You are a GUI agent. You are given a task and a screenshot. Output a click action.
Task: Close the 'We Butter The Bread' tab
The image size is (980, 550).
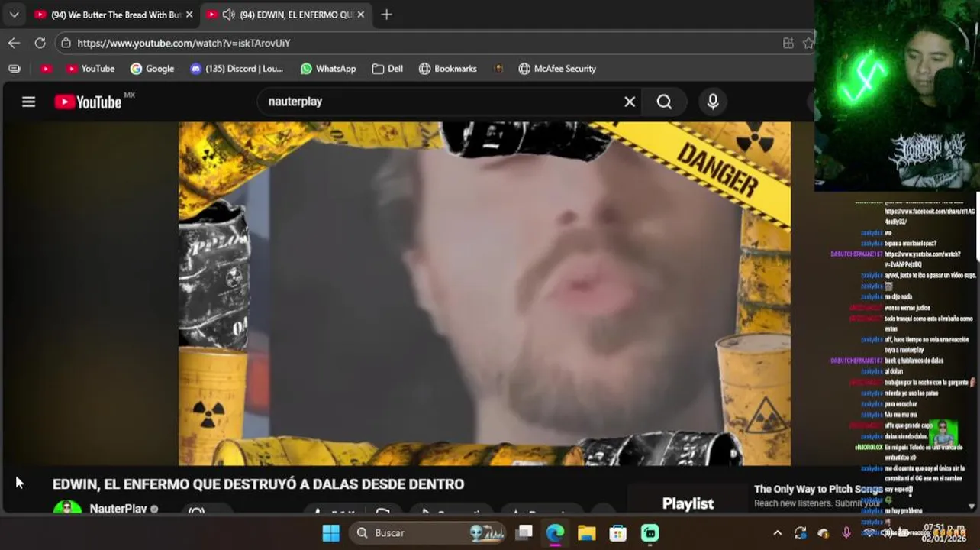coord(189,15)
